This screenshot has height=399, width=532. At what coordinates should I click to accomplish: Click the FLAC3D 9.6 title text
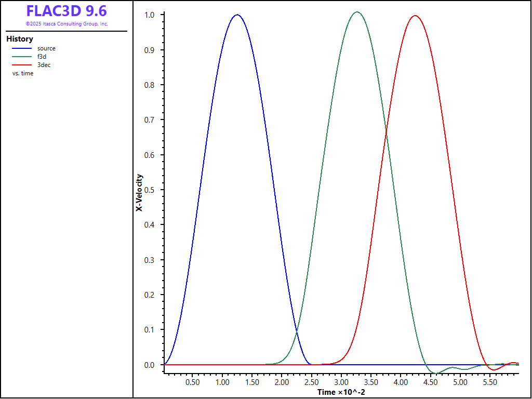coord(66,11)
